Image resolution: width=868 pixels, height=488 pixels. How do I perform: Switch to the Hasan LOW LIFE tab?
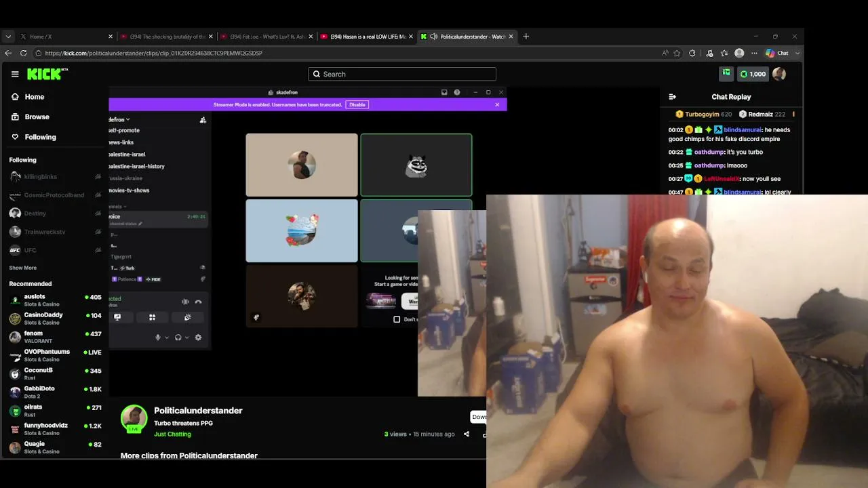click(366, 37)
